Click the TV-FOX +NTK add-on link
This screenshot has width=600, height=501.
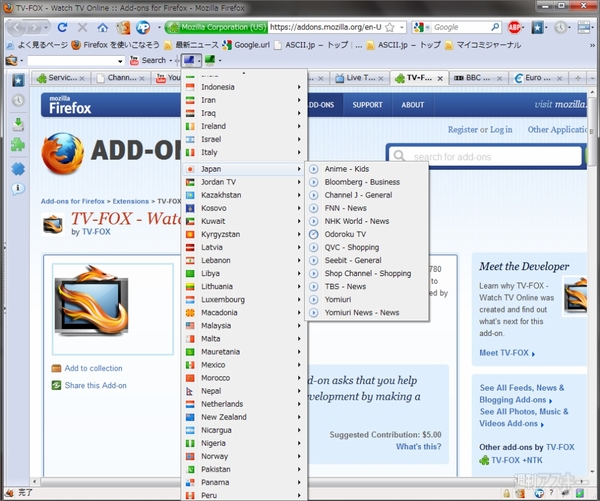pos(517,460)
